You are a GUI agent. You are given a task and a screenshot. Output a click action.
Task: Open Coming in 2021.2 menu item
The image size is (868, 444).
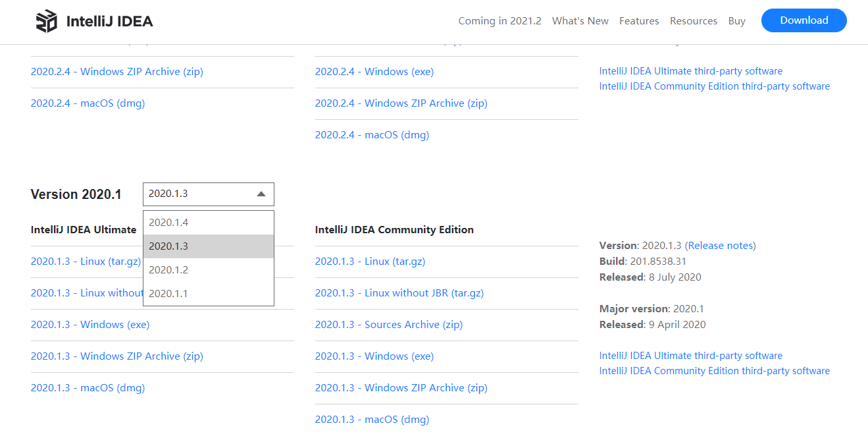coord(499,21)
